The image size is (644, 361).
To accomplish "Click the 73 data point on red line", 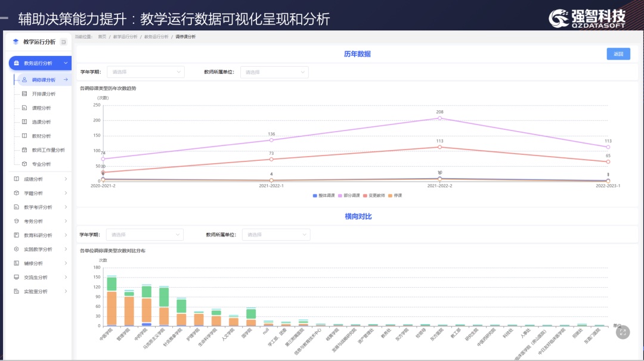I will coord(271,159).
